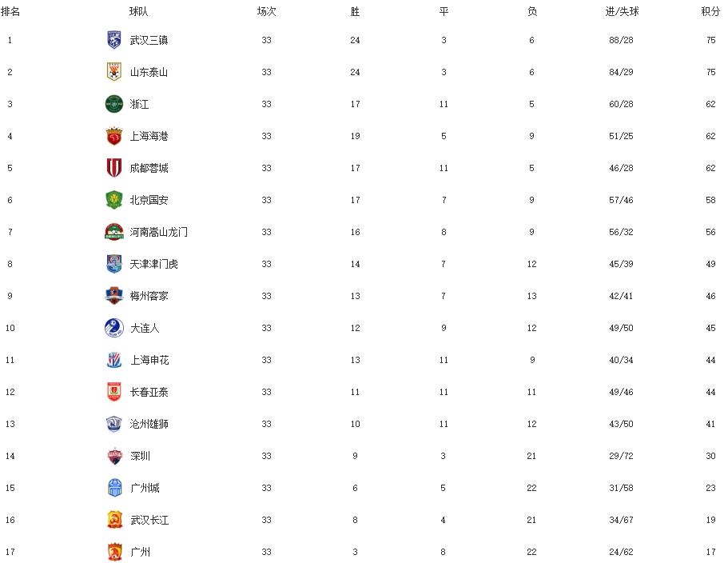Click the 大连人 blue circular badge

[x=114, y=328]
